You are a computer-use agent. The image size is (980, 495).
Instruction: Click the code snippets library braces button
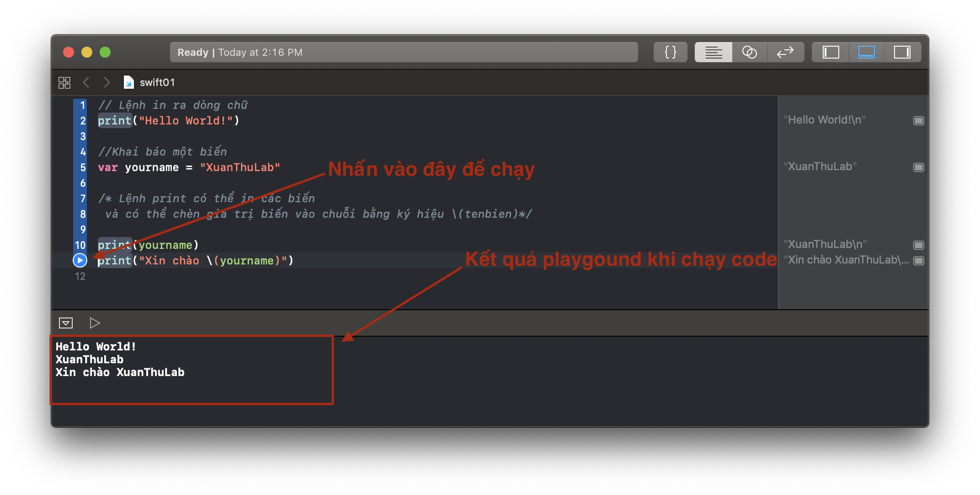coord(670,52)
